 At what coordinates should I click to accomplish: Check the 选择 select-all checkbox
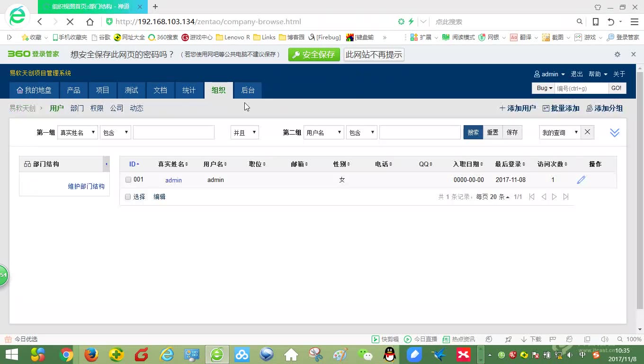tap(127, 197)
